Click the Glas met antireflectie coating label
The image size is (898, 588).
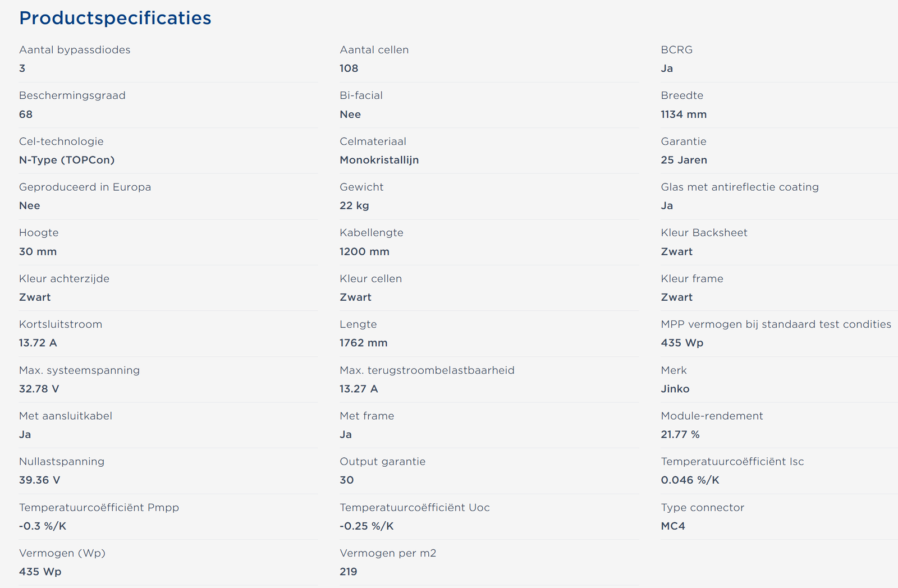coord(739,187)
